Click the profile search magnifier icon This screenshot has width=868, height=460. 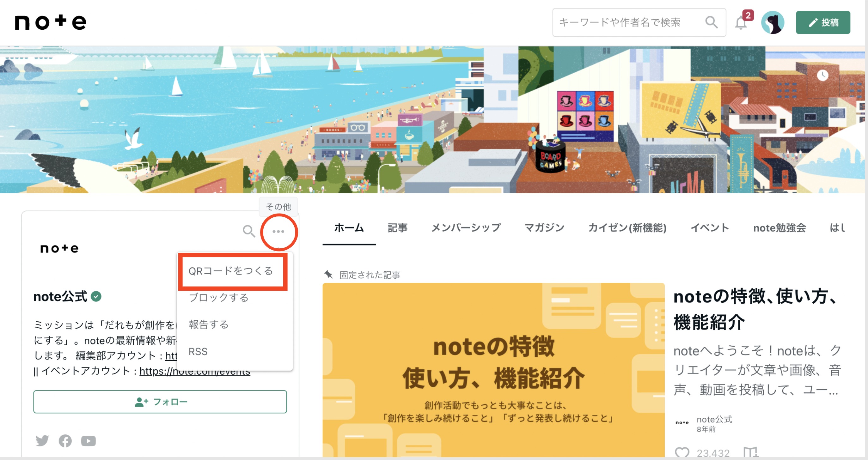click(x=249, y=231)
